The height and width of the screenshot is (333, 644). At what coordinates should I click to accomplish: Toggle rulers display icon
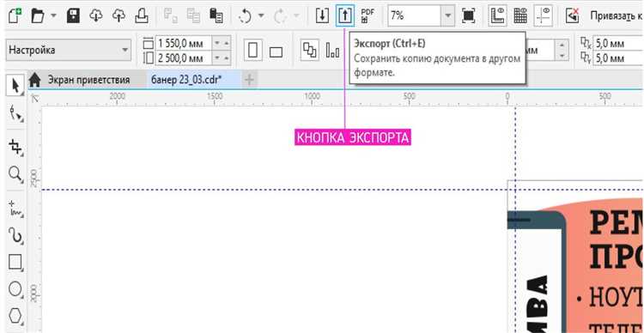click(497, 15)
